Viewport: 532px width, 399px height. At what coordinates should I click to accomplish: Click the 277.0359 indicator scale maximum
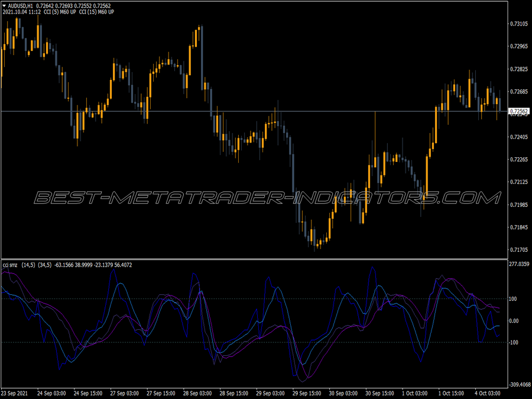coord(519,264)
